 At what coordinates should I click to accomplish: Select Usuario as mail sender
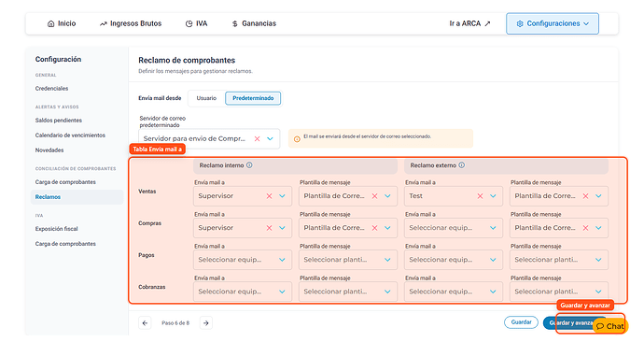[206, 98]
